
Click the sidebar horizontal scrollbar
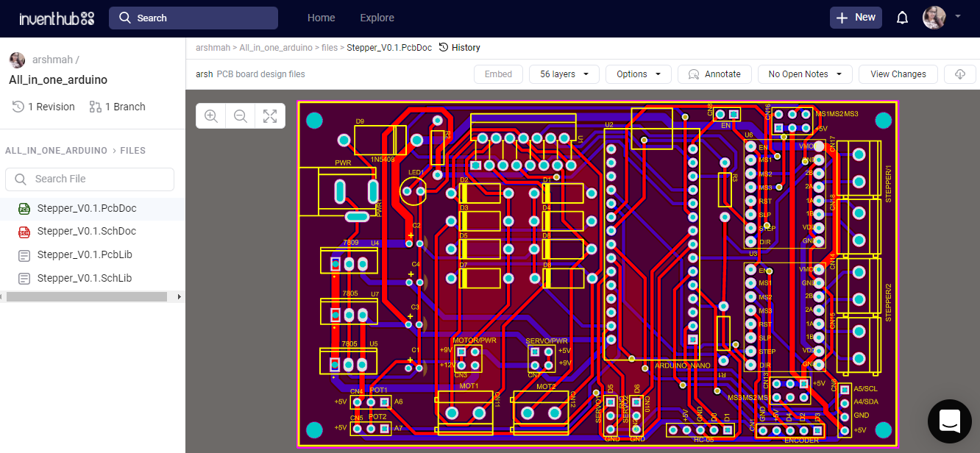[x=87, y=296]
